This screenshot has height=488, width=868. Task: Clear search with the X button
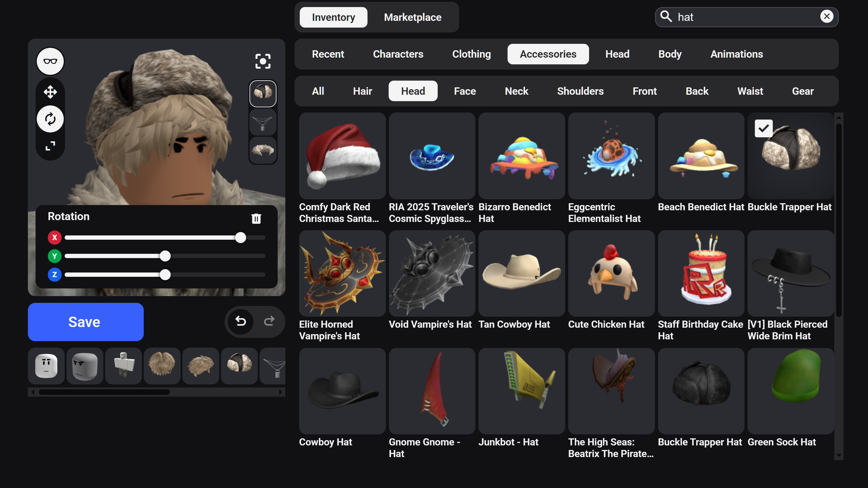click(826, 16)
